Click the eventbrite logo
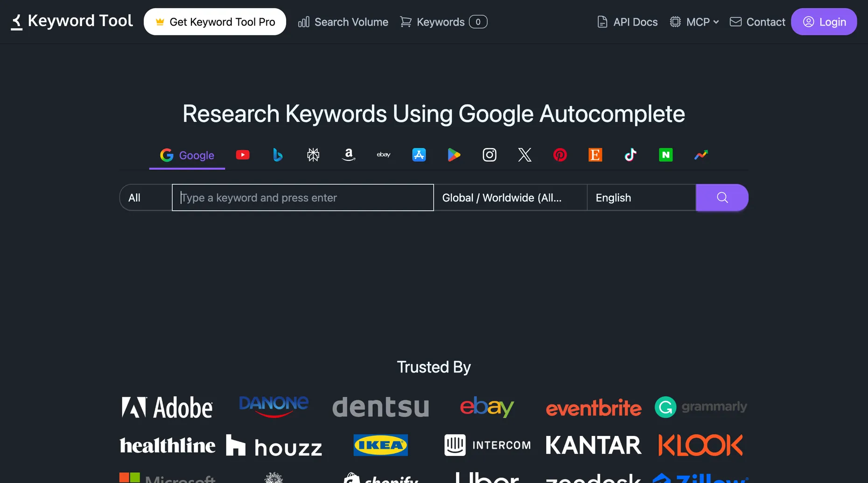Image resolution: width=868 pixels, height=483 pixels. point(594,408)
